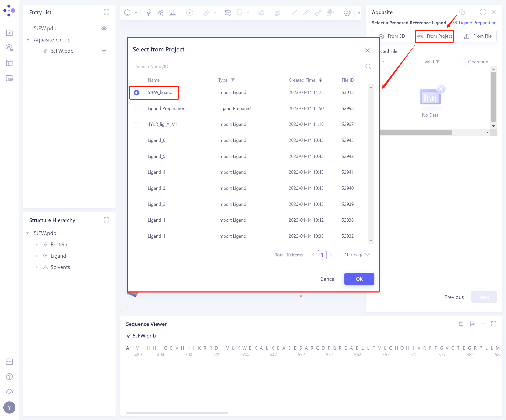Expand the Protein node in Structure Hierarchy
The image size is (506, 420).
tap(37, 244)
